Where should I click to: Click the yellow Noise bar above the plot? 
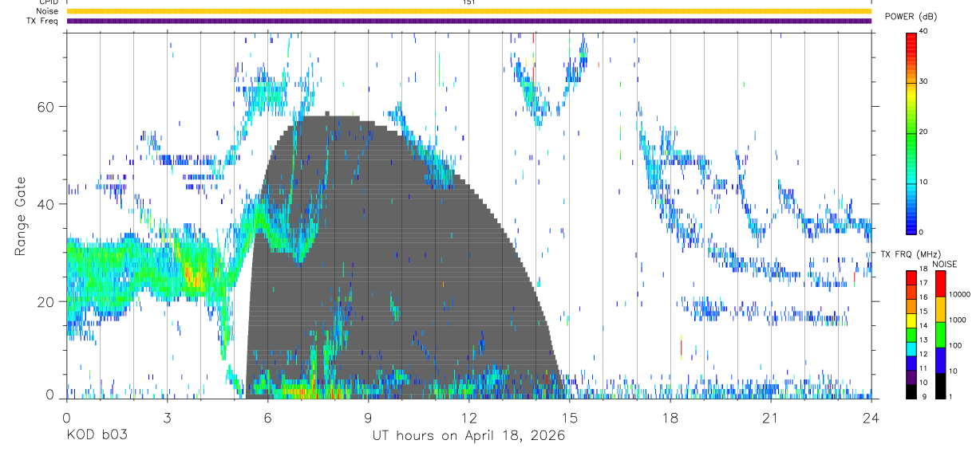tap(468, 11)
